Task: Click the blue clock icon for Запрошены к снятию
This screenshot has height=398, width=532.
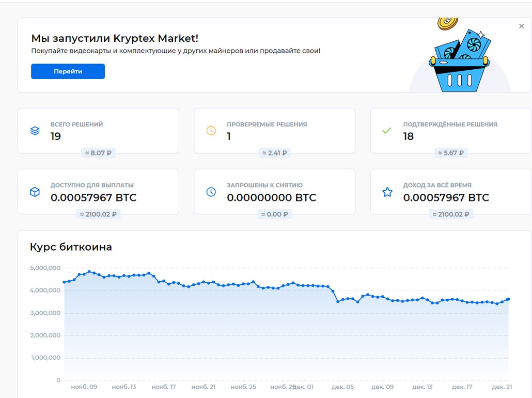Action: point(211,192)
